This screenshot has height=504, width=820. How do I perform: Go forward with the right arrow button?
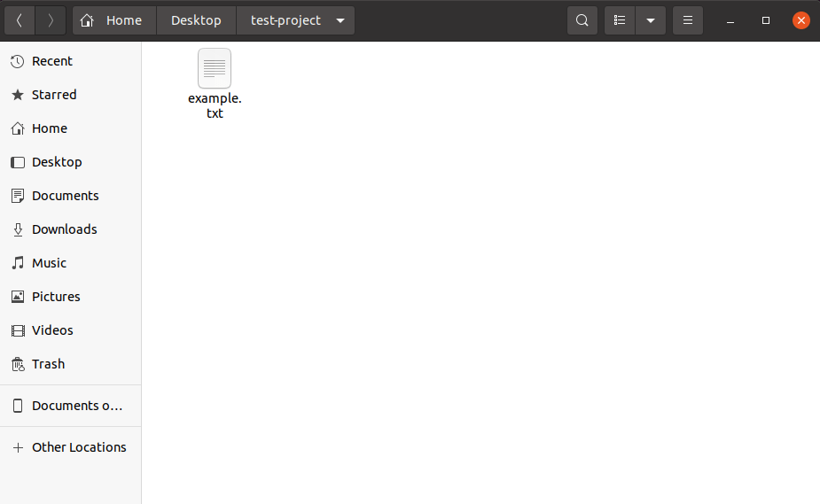[x=51, y=20]
